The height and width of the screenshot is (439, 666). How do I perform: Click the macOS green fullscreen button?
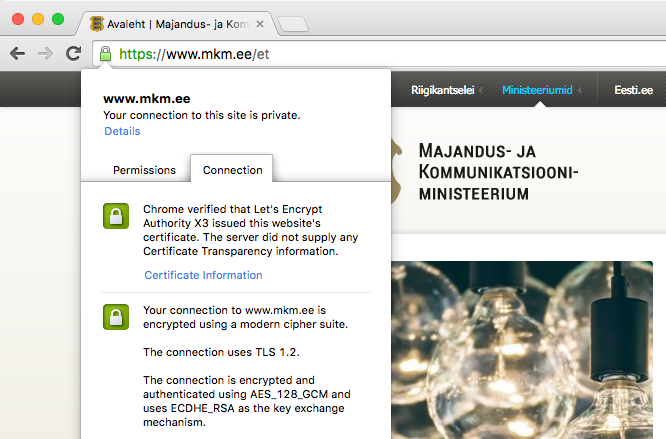(58, 19)
